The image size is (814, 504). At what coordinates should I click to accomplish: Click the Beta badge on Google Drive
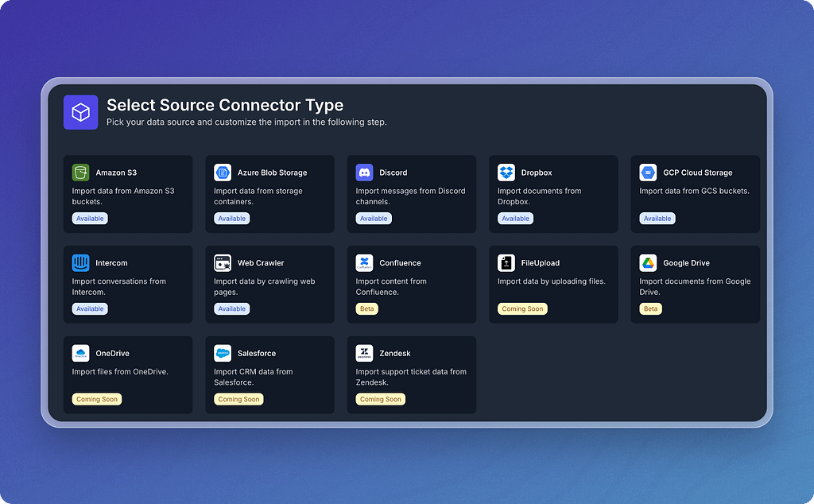(650, 308)
